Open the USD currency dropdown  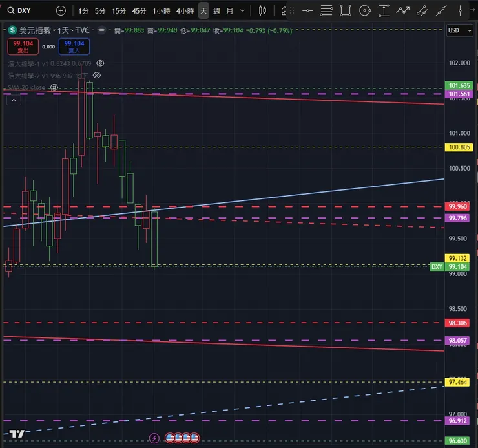coord(460,30)
